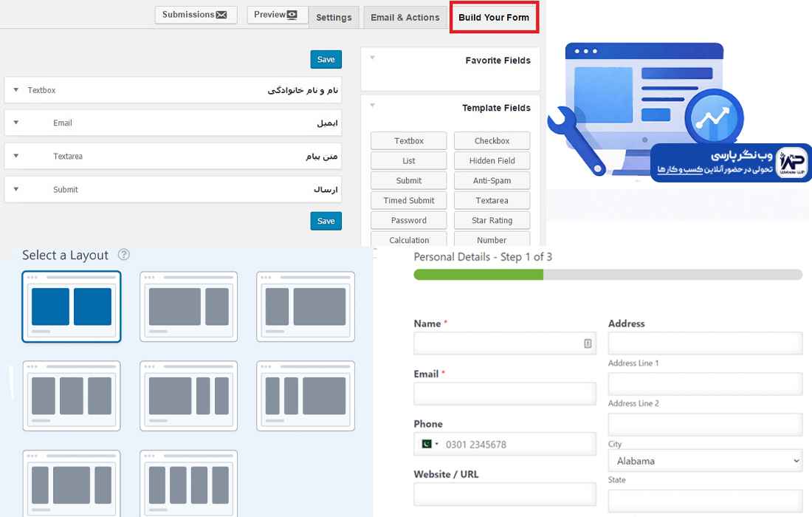Choose the four equal columns layout
Image resolution: width=812 pixels, height=517 pixels.
188,485
